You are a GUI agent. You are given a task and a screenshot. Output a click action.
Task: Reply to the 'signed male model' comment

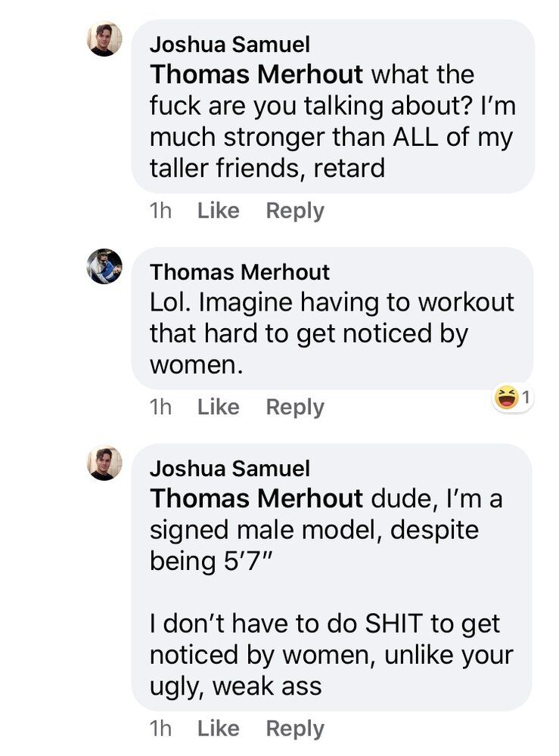click(x=295, y=729)
